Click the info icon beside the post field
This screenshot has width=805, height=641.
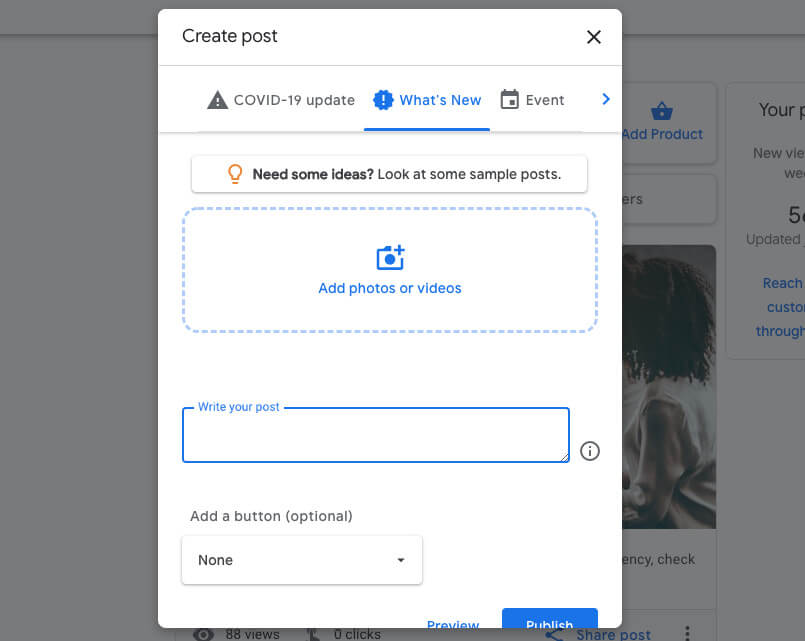[x=590, y=451]
